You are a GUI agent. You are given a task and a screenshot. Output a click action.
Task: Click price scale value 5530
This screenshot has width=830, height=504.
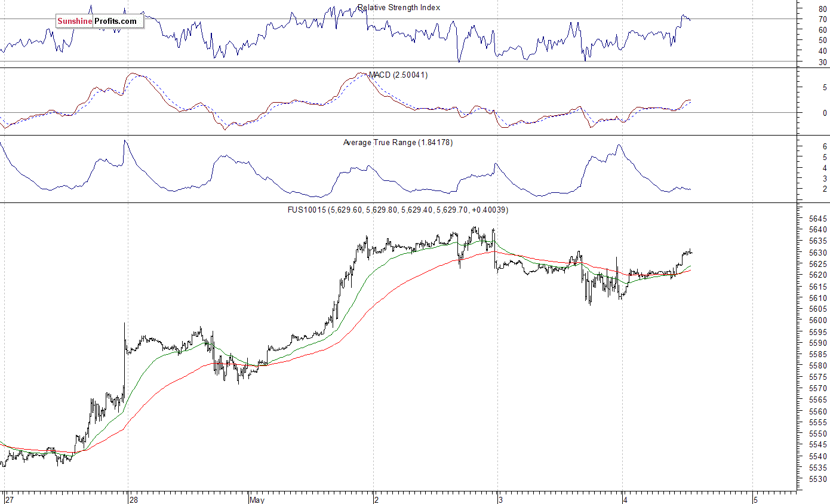tap(818, 480)
